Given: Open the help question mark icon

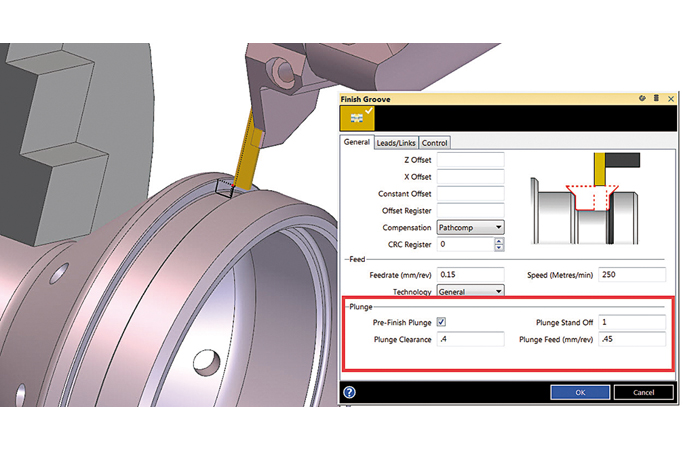Looking at the screenshot, I should pos(350,392).
